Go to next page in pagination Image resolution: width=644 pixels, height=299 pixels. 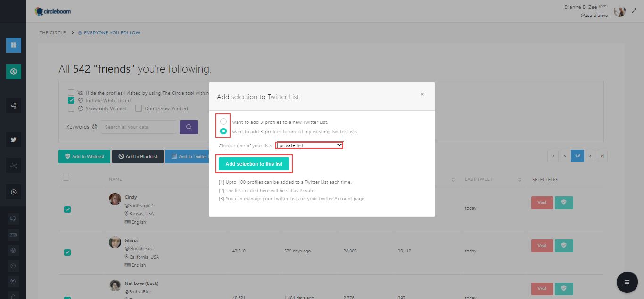590,156
